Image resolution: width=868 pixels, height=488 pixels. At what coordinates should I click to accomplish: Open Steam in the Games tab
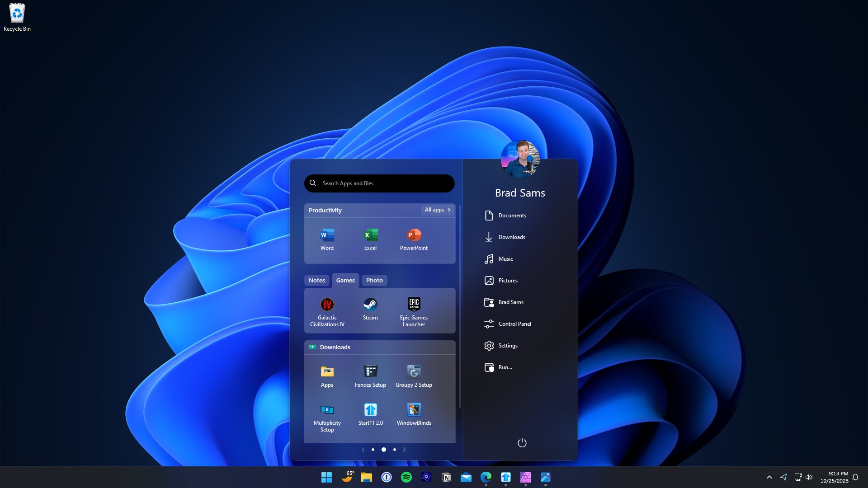tap(370, 309)
